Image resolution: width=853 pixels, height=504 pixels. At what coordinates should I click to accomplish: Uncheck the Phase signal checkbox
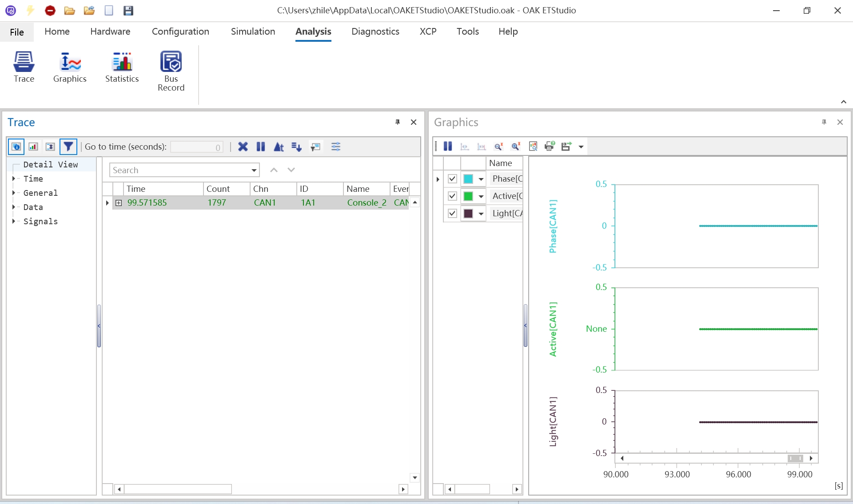[452, 179]
